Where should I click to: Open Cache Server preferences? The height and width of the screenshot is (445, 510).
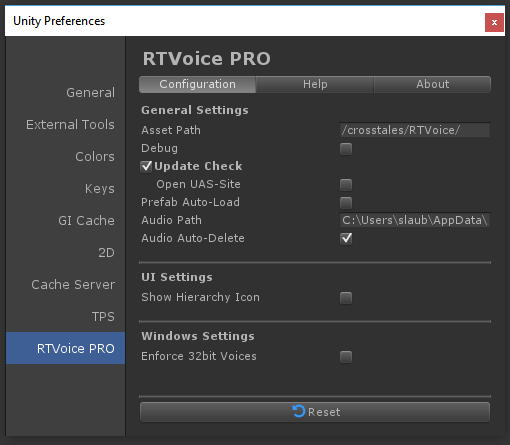point(73,285)
